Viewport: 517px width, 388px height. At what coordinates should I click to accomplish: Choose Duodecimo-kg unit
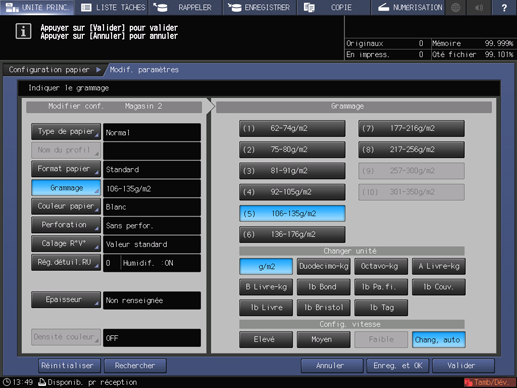tap(324, 266)
